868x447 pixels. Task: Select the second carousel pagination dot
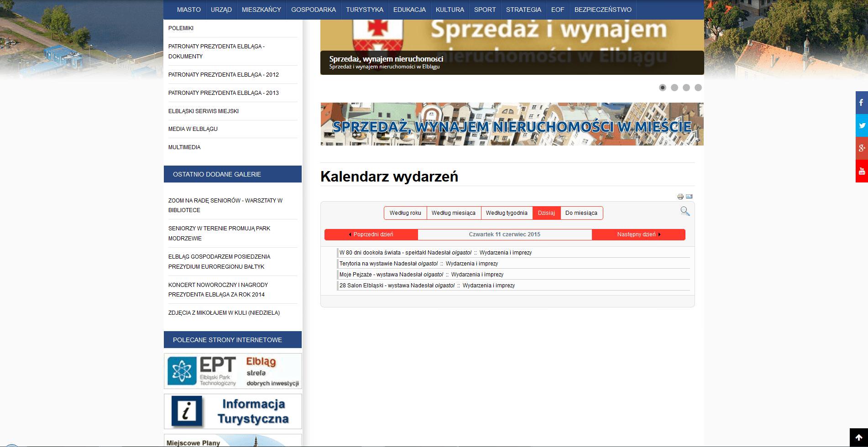675,87
